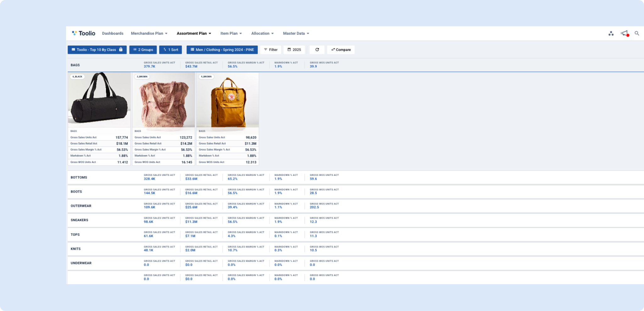Click the 3_BROWN tag
644x311 pixels.
pos(142,77)
